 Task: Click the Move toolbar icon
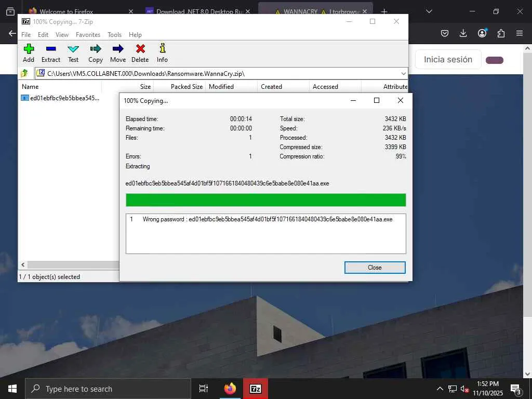(118, 54)
